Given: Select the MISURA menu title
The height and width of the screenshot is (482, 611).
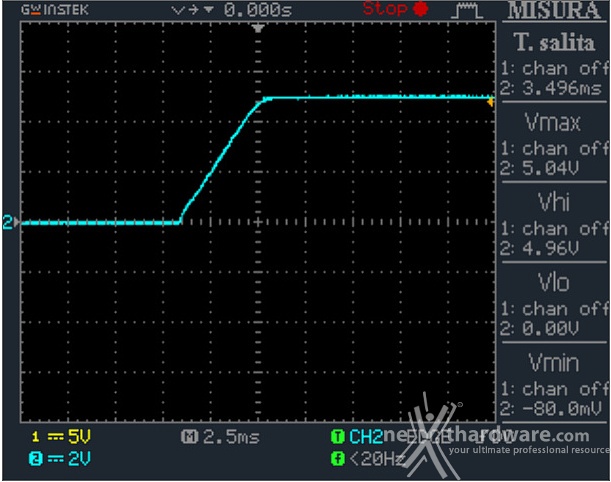Looking at the screenshot, I should click(x=554, y=11).
